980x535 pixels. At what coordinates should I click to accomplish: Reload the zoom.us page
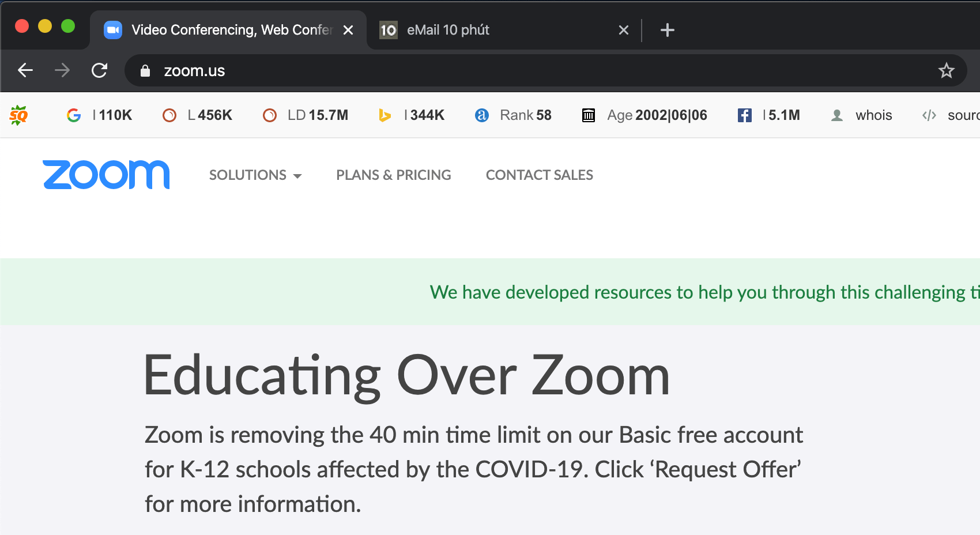coord(99,70)
